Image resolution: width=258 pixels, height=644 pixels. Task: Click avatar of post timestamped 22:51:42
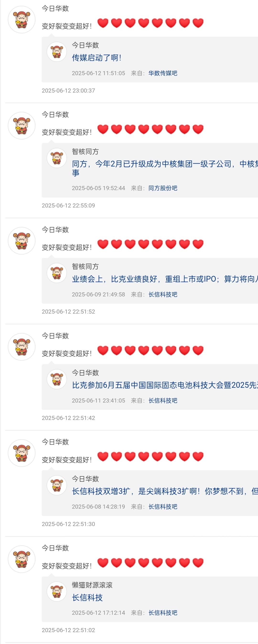[21, 347]
